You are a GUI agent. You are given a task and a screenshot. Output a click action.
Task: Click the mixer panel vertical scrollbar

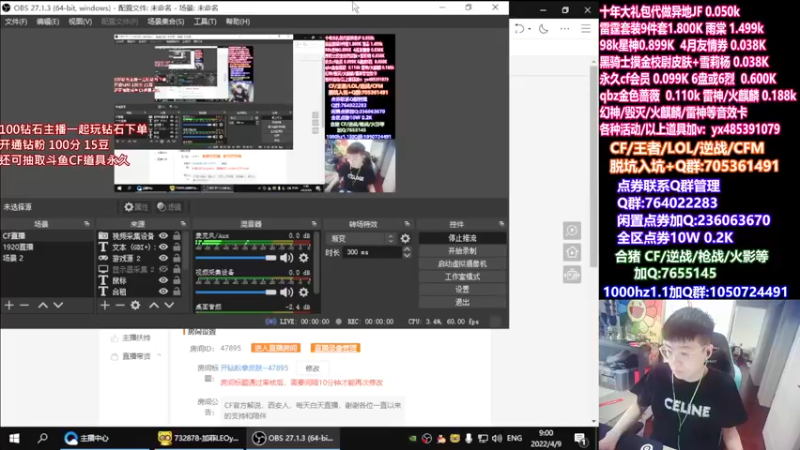(x=317, y=263)
